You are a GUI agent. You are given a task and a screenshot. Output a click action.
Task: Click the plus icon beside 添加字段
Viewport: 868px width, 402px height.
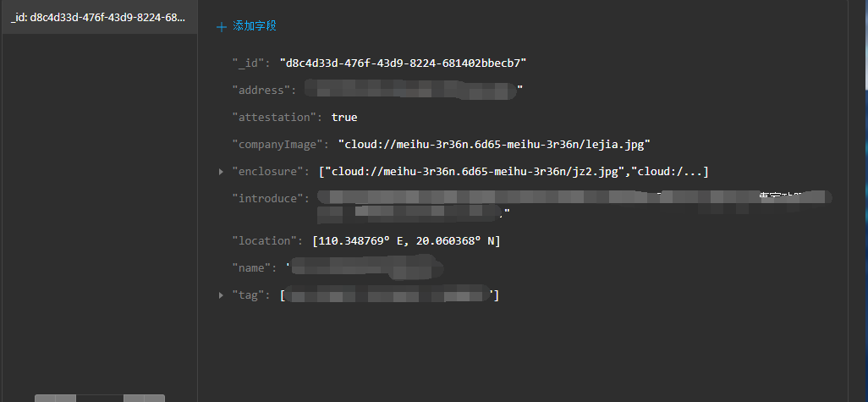[x=222, y=27]
